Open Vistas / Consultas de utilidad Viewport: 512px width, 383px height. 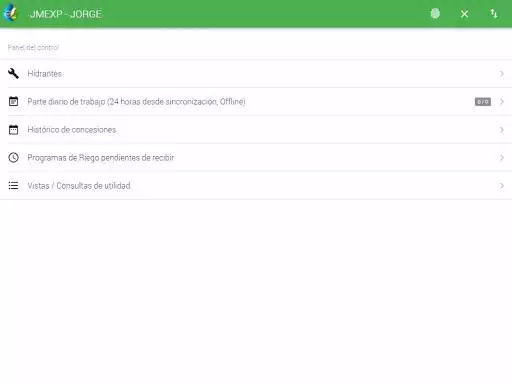click(x=256, y=186)
